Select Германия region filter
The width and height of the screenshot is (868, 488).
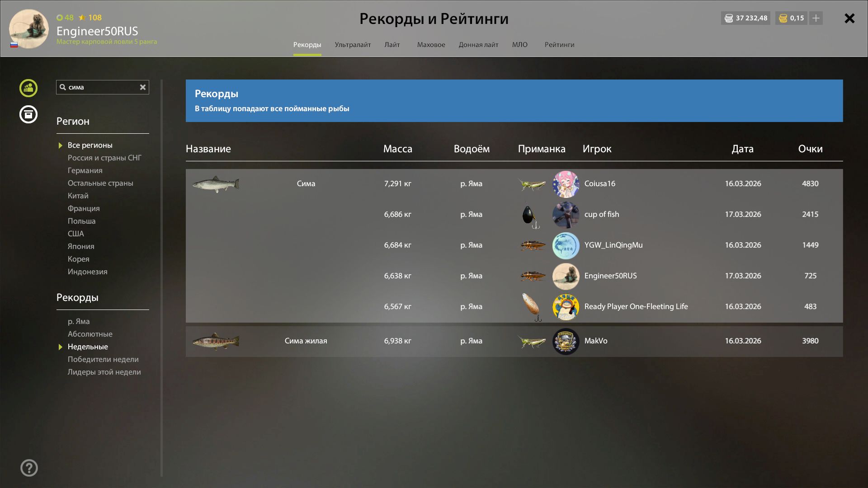pyautogui.click(x=85, y=170)
